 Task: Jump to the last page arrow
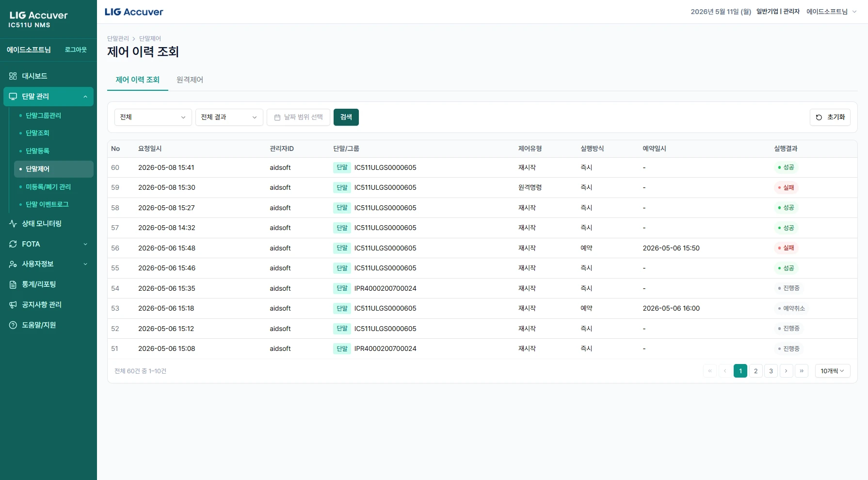pos(802,371)
